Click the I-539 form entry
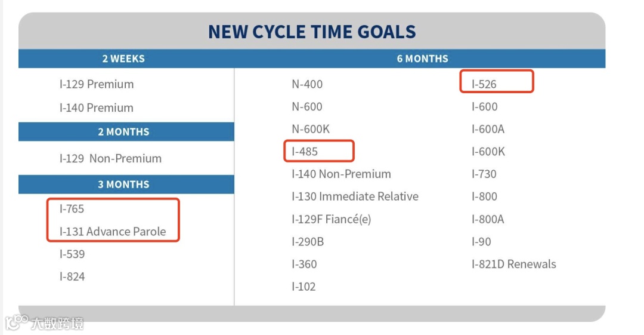This screenshot has height=335, width=644. pos(72,254)
